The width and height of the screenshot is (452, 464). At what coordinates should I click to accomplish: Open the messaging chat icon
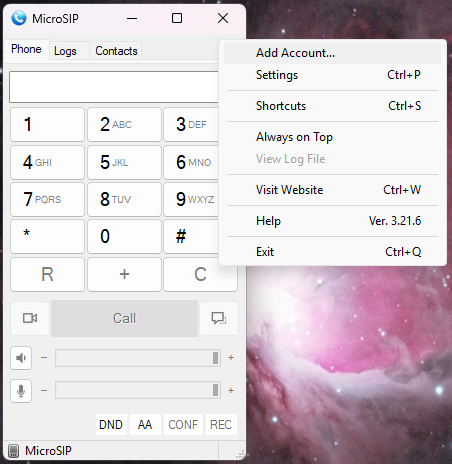[x=219, y=318]
